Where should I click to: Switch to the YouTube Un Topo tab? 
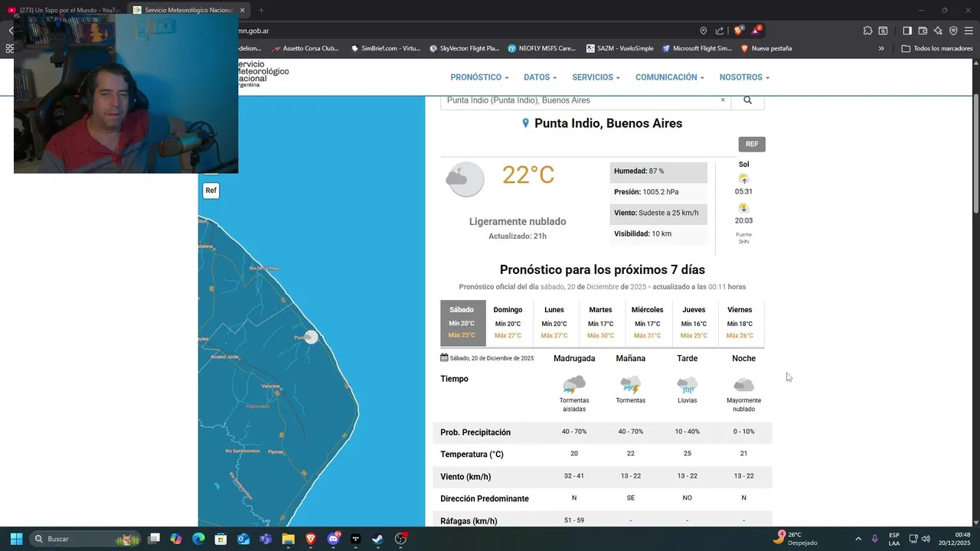click(63, 10)
